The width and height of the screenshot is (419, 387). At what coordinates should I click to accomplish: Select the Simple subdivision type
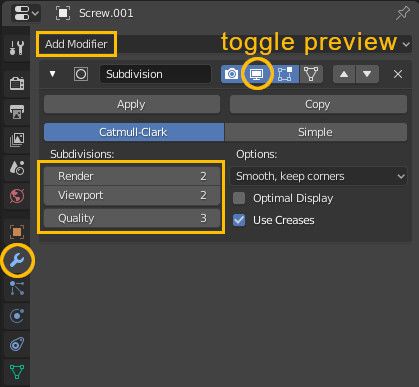click(x=316, y=132)
